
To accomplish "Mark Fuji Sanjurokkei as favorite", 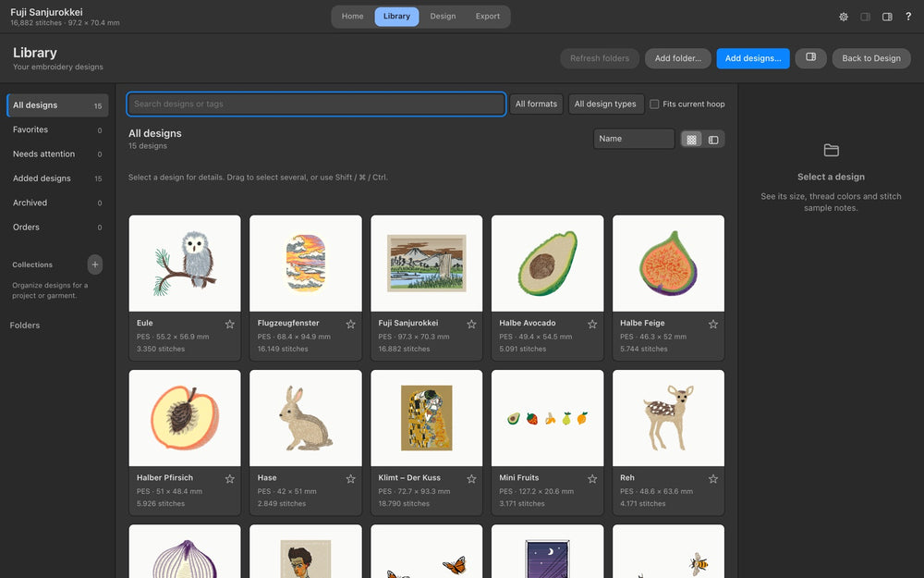I will coord(471,324).
